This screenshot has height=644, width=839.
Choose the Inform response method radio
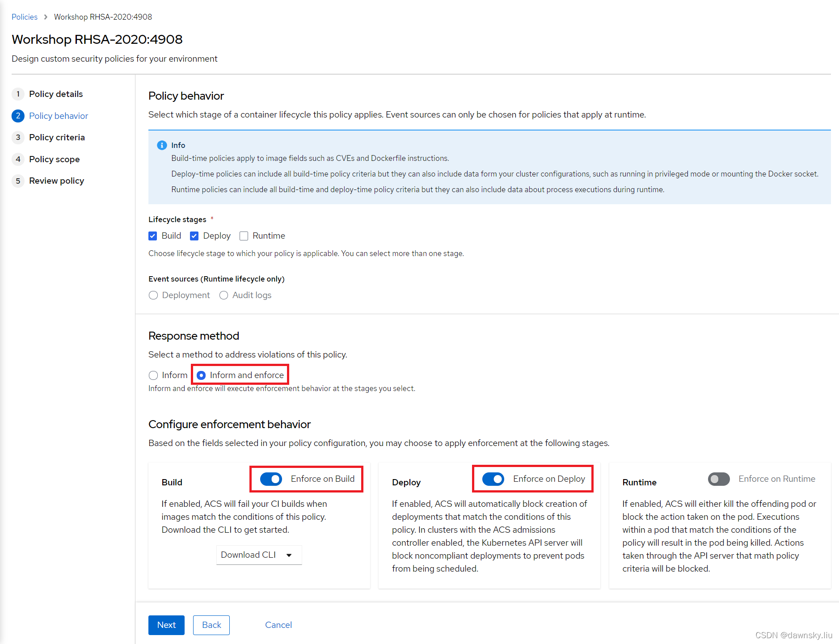tap(153, 375)
